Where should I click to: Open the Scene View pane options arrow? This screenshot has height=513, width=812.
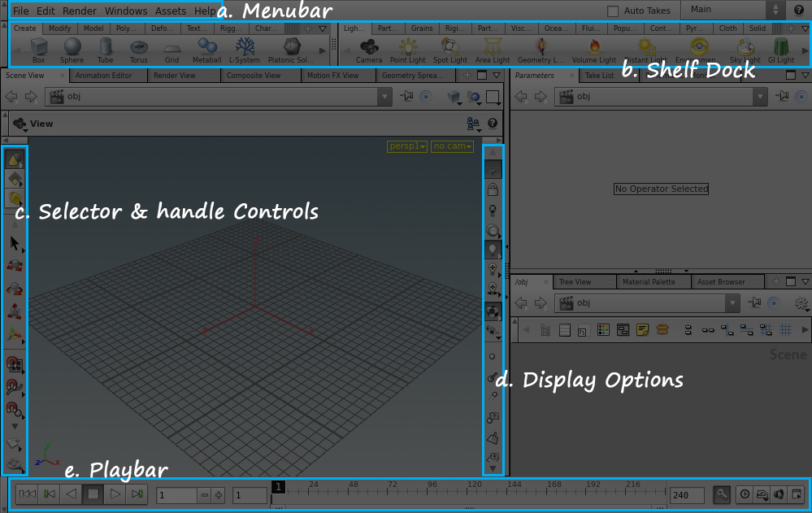[496, 75]
